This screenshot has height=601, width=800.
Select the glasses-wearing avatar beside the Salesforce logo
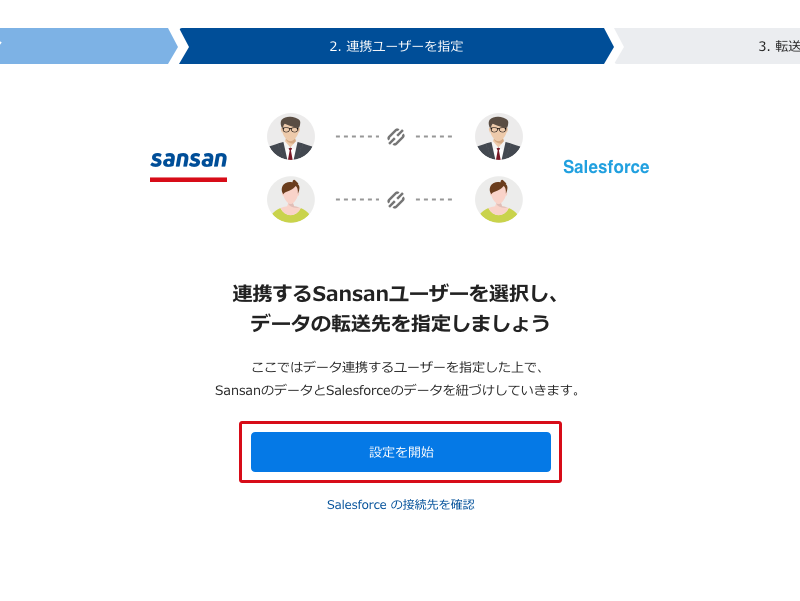pos(499,137)
